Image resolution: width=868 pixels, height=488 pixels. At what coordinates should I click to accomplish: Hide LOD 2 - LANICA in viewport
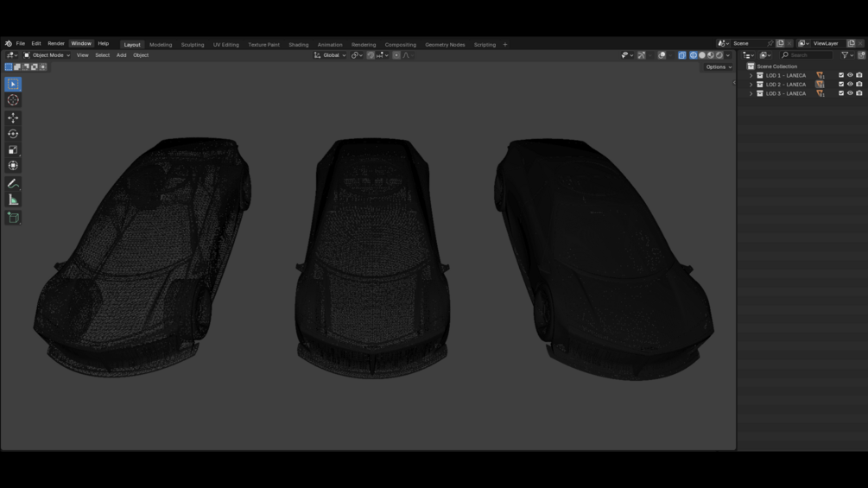click(850, 84)
